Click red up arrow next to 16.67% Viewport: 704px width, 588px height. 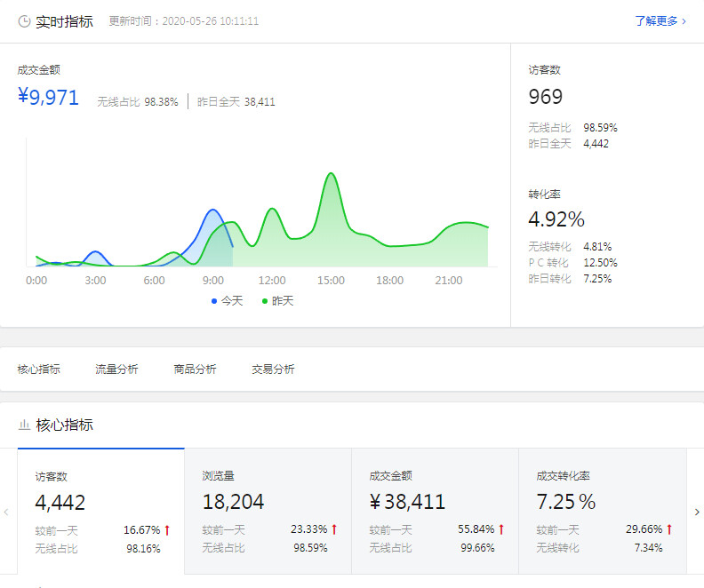tap(166, 529)
